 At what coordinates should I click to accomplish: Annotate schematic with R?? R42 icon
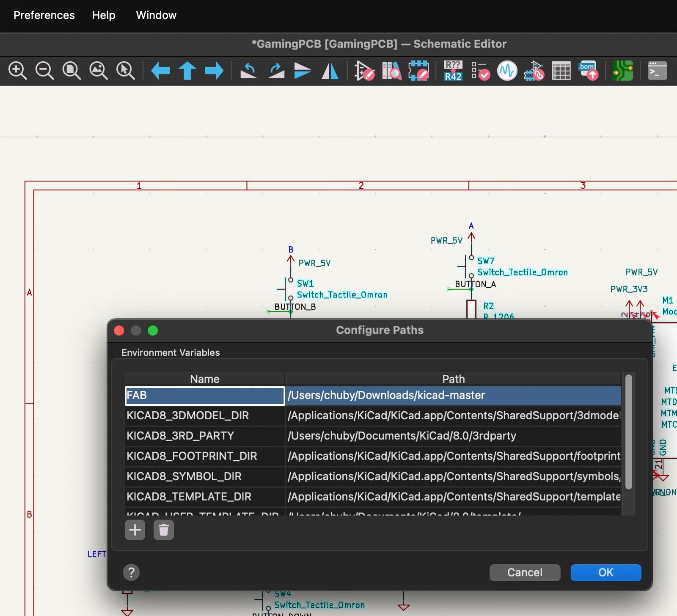453,71
